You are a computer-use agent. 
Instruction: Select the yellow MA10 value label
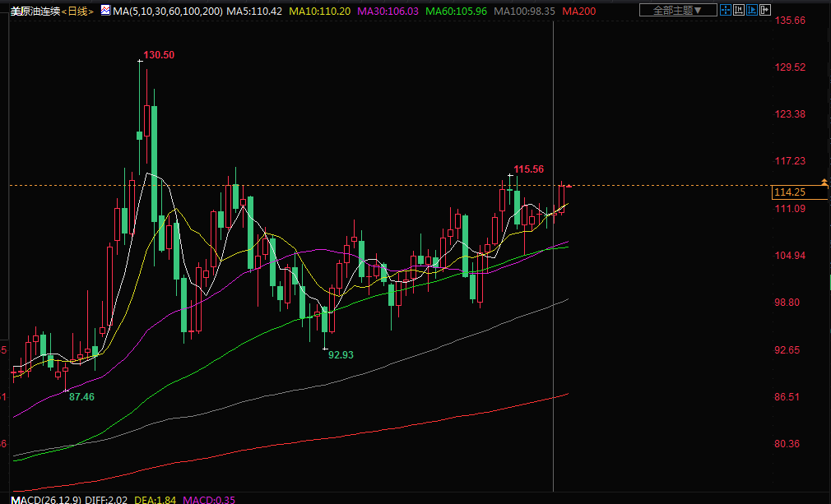point(319,11)
